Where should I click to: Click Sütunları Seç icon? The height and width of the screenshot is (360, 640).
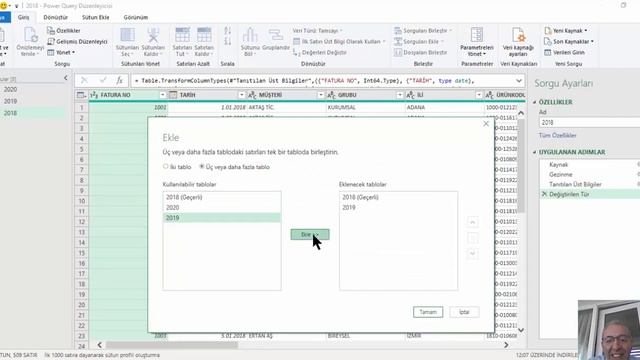click(x=127, y=36)
